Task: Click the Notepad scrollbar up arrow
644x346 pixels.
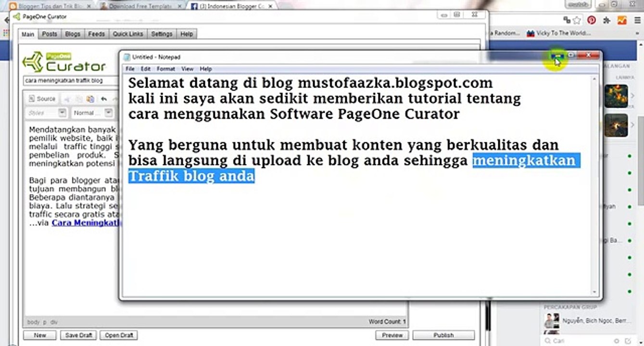Action: 594,78
